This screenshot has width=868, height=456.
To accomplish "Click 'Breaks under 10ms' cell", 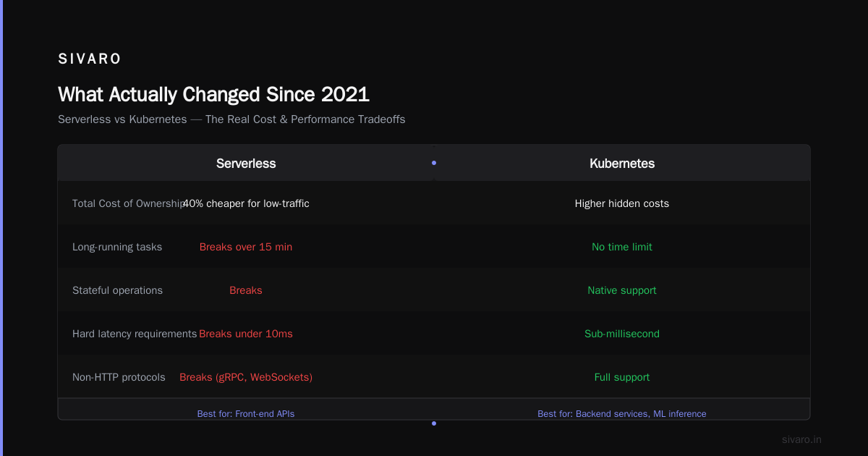I will click(246, 334).
